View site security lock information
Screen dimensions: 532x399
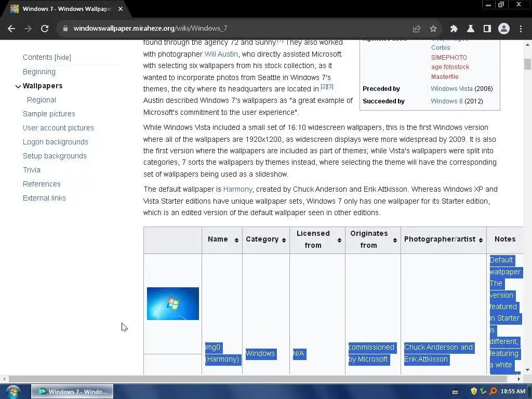coord(65,29)
